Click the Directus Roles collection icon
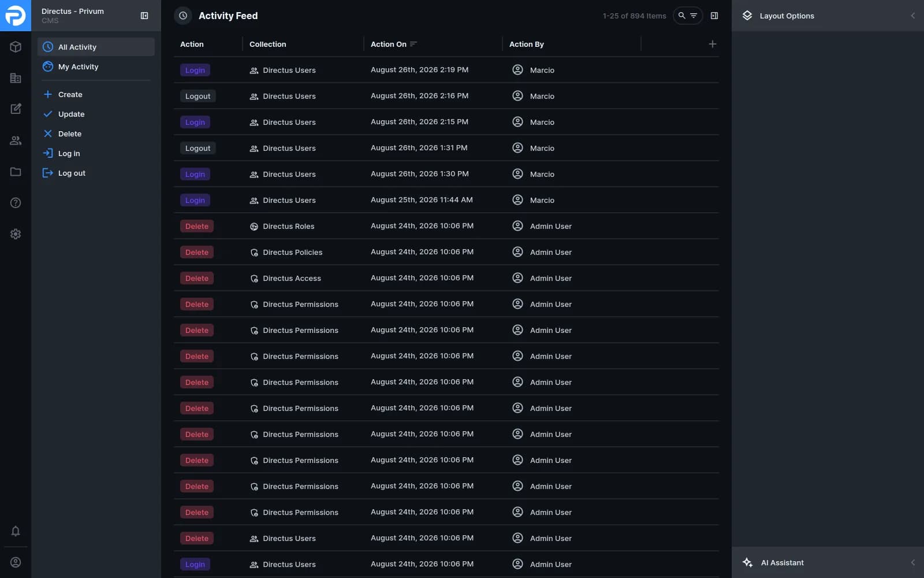This screenshot has width=924, height=578. [x=254, y=226]
